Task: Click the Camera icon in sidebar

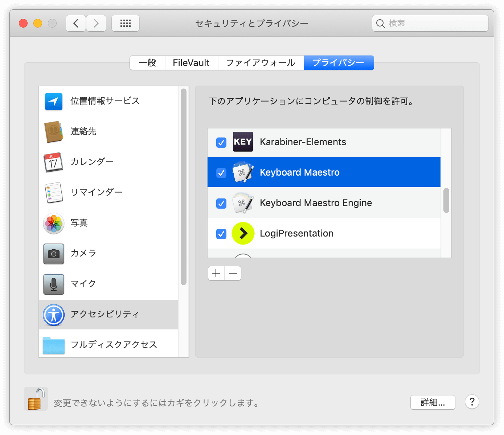Action: [54, 254]
